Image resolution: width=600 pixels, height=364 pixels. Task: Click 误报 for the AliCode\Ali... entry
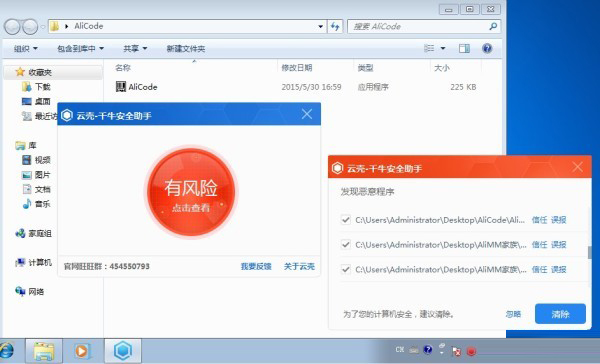pyautogui.click(x=558, y=220)
